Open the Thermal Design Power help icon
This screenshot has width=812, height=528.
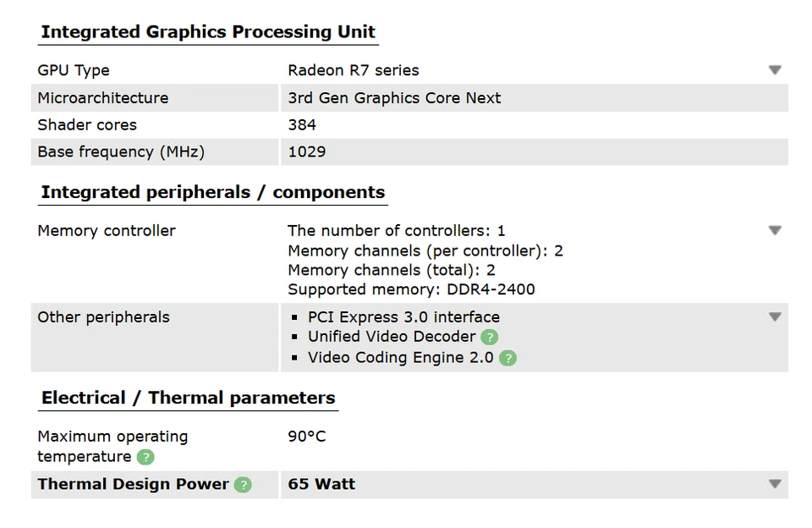[242, 485]
